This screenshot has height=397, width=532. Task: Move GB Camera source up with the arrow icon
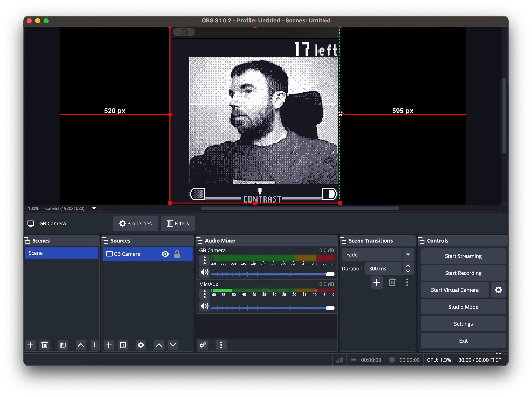click(159, 345)
